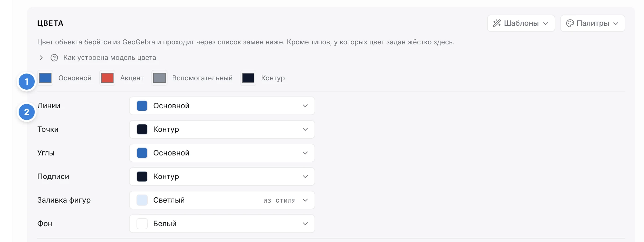This screenshot has width=644, height=242.
Task: Pick the Акцент red color swatch
Action: (107, 78)
